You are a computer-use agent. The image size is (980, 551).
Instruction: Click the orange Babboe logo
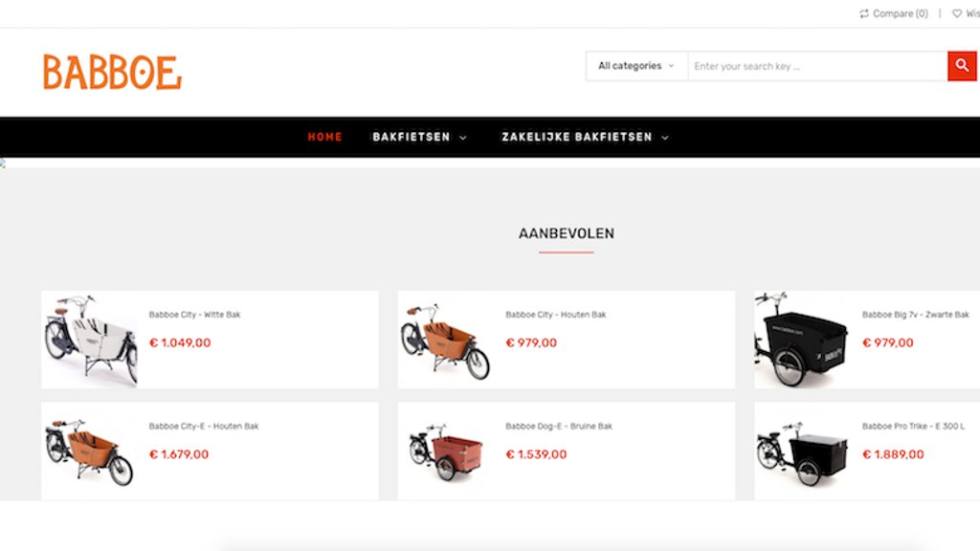point(112,73)
